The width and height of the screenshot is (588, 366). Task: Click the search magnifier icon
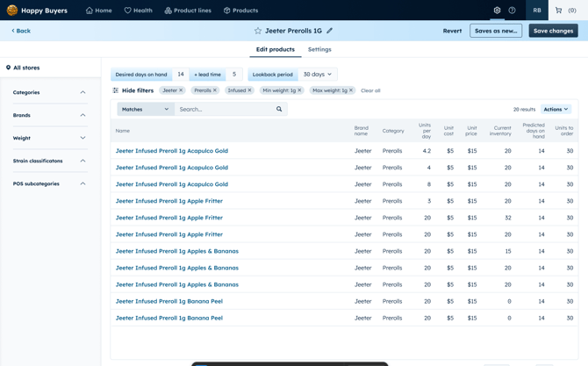pyautogui.click(x=279, y=110)
